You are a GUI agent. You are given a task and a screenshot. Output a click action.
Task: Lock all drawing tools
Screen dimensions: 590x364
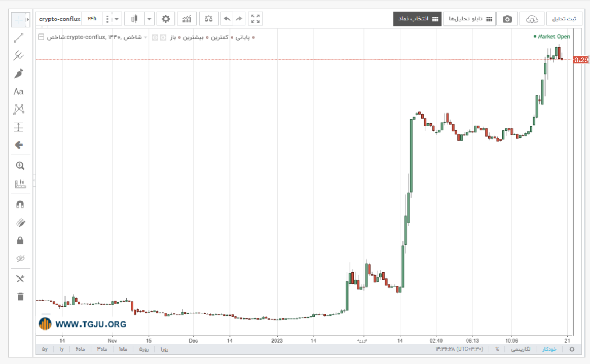tap(20, 240)
